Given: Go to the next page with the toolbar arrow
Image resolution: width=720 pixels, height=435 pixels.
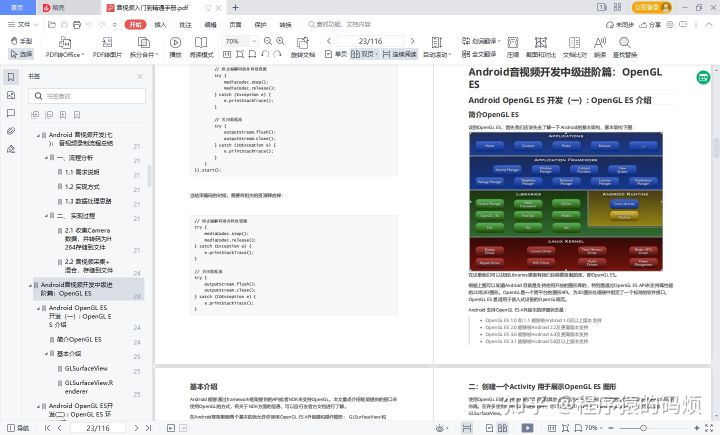Looking at the screenshot, I should point(412,41).
